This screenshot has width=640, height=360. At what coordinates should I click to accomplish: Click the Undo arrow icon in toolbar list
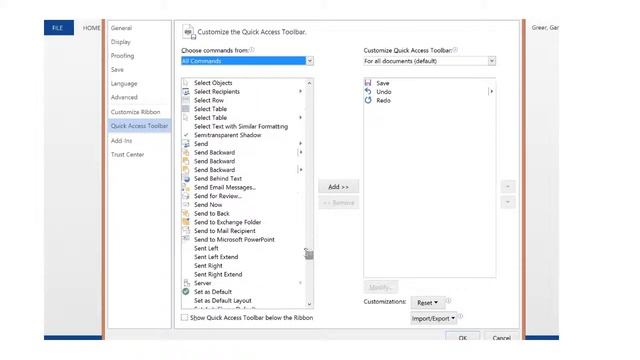tap(368, 91)
